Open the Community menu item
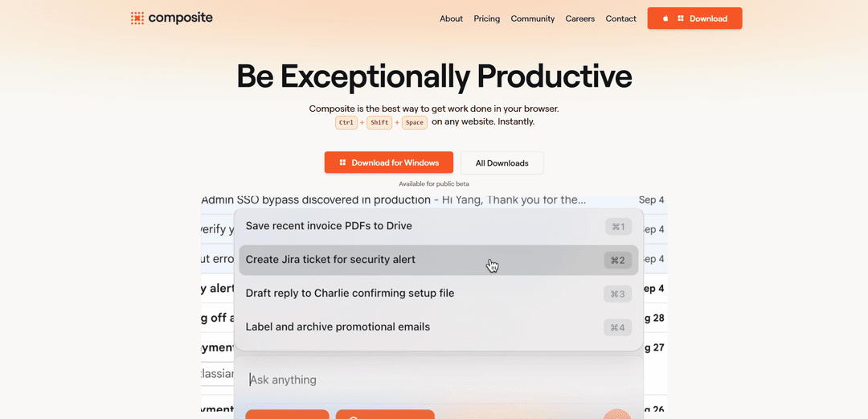Viewport: 868px width, 419px height. click(533, 18)
